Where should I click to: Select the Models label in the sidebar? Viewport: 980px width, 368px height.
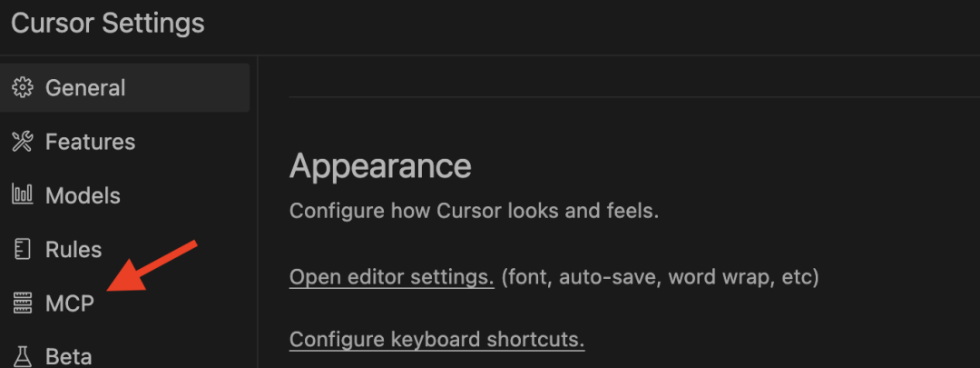point(83,195)
